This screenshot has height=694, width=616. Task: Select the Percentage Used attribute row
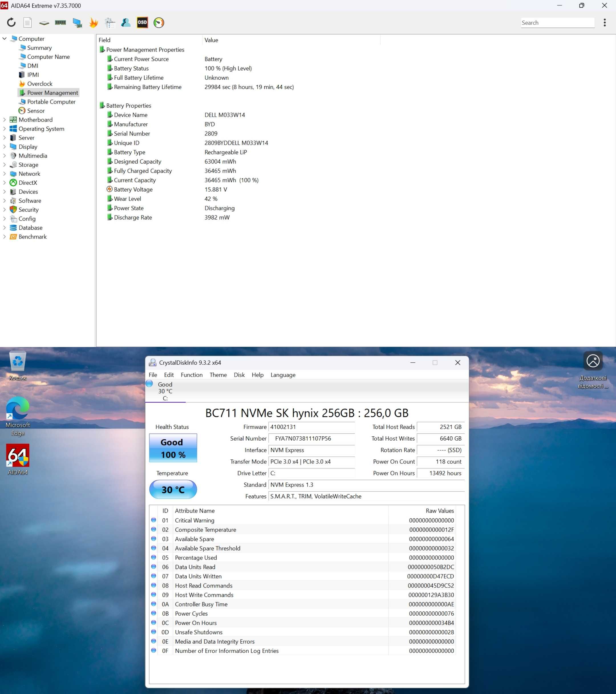click(303, 558)
